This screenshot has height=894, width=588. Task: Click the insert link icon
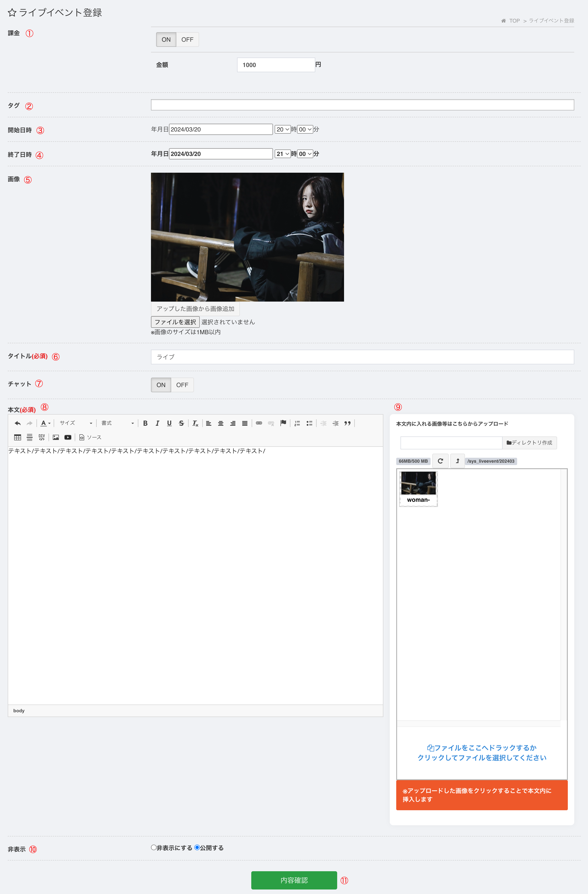click(x=259, y=423)
